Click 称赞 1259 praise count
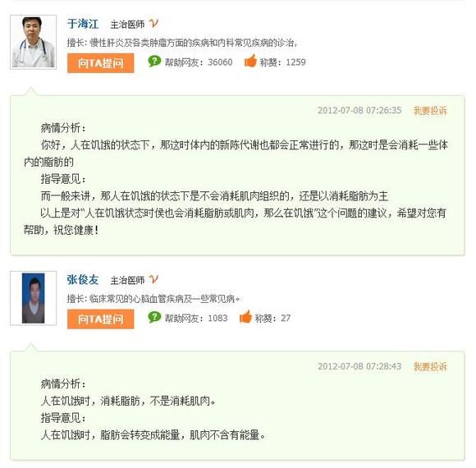The image size is (476, 468). point(282,62)
